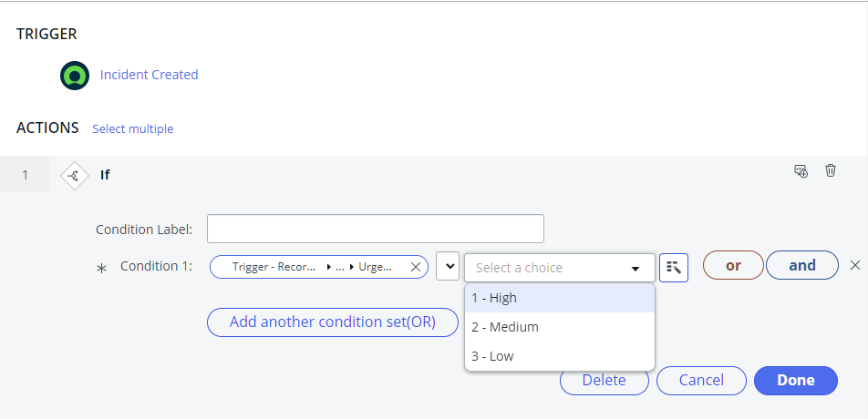Open the data pill picker icon
The width and height of the screenshot is (868, 419).
click(673, 267)
